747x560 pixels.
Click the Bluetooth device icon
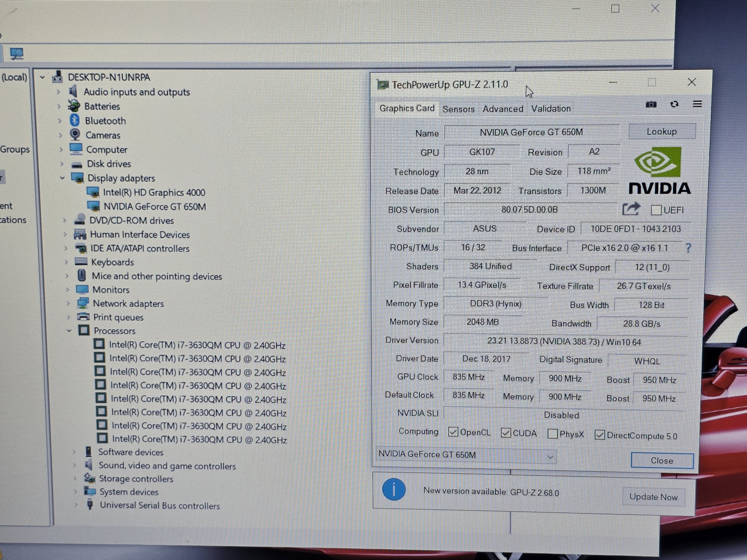[x=75, y=120]
